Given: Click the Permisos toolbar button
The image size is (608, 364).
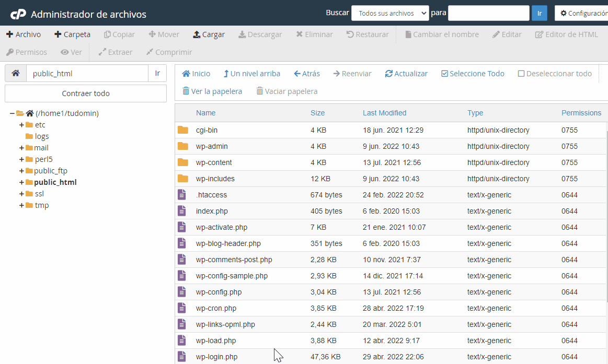Looking at the screenshot, I should click(27, 52).
